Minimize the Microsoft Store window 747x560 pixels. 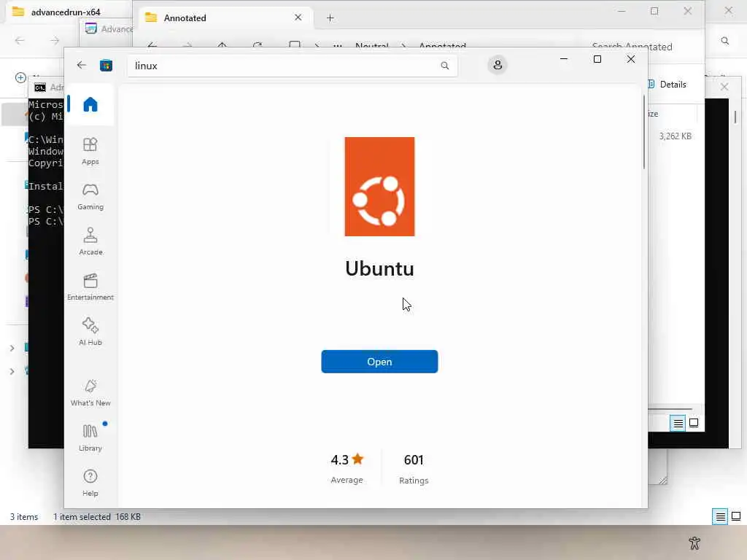click(x=564, y=59)
